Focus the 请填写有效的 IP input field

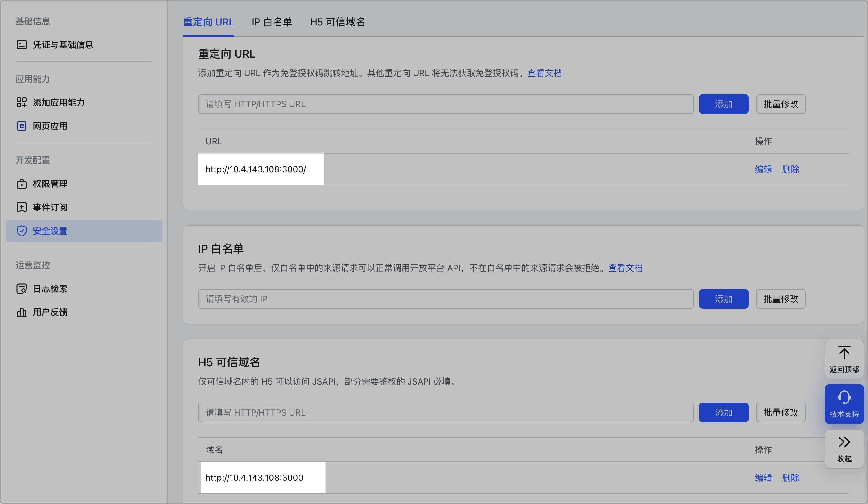[x=445, y=299]
